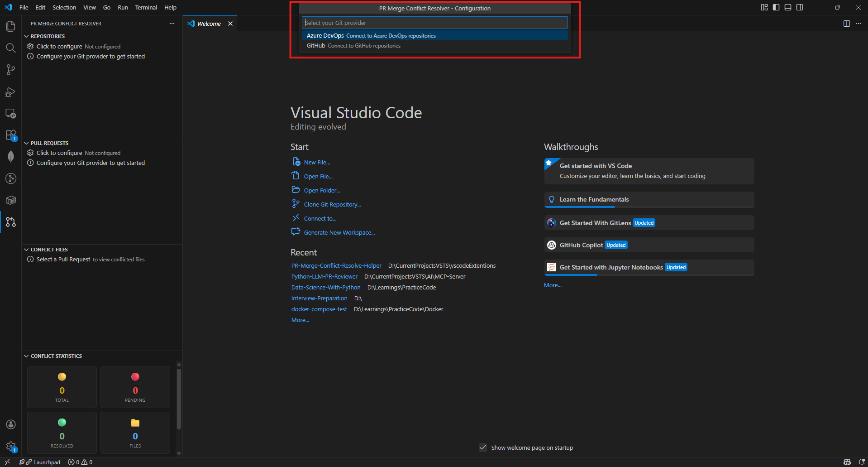Expand Get Started With GitLens walkthrough
This screenshot has width=868, height=467.
click(649, 223)
